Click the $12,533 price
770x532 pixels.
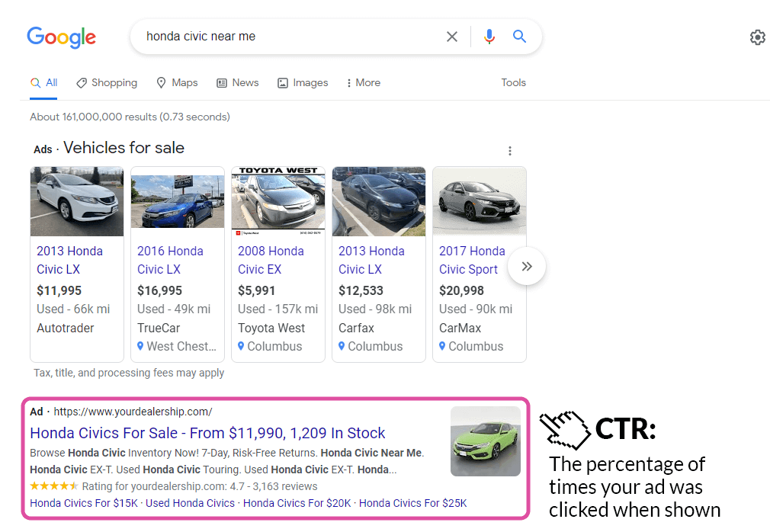click(x=361, y=290)
